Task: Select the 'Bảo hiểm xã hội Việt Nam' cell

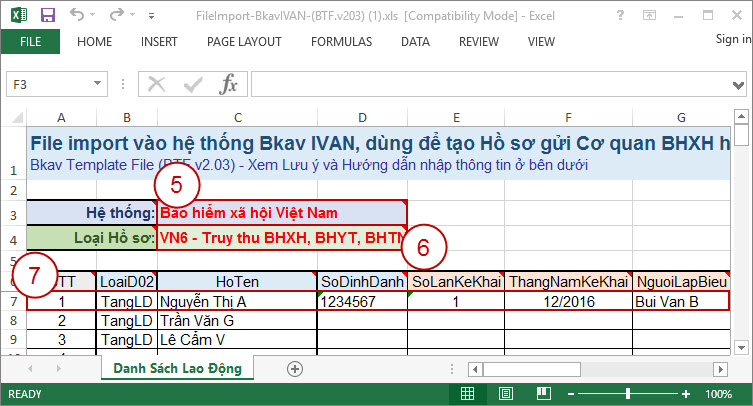Action: [282, 213]
